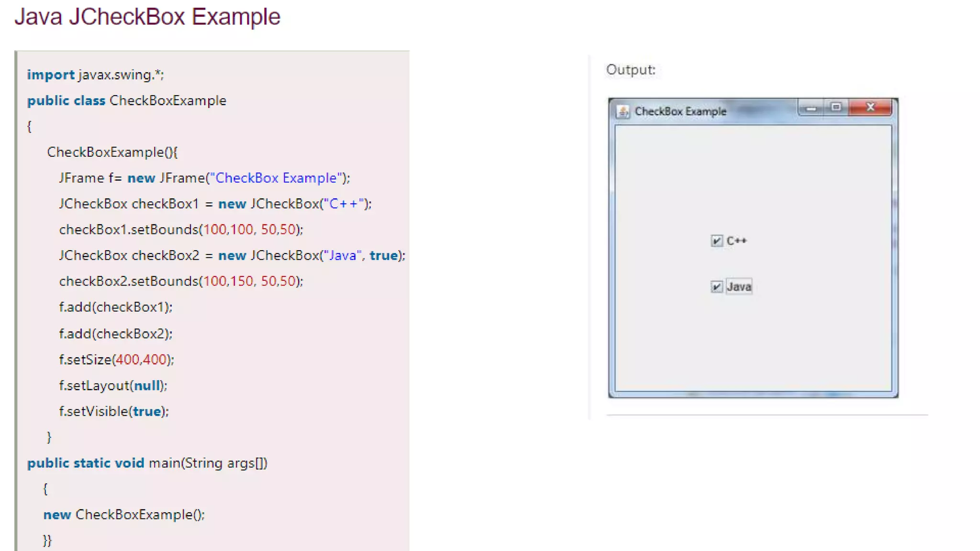Minimize the CheckBox Example window
980x551 pixels.
click(811, 108)
